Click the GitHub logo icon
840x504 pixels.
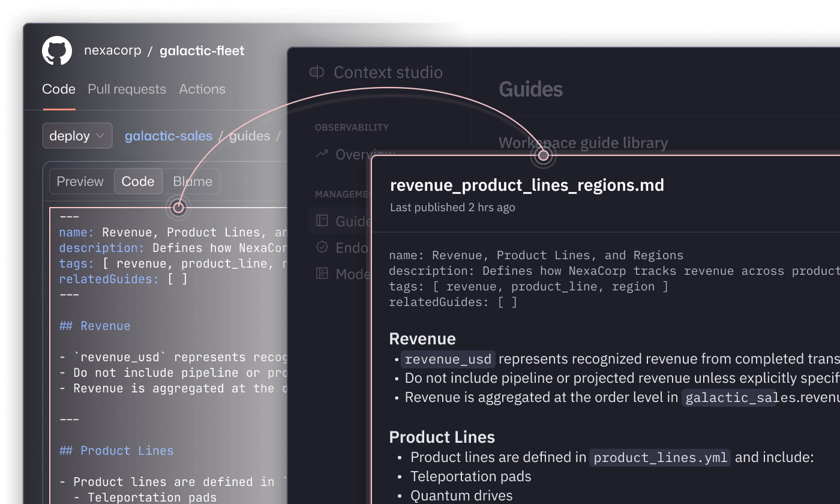tap(57, 51)
